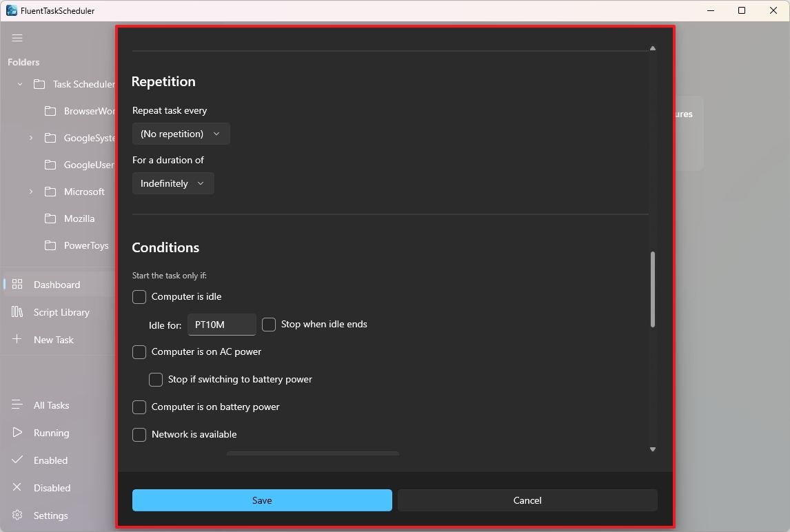Open Script Library via its icon
The height and width of the screenshot is (532, 790).
click(17, 311)
